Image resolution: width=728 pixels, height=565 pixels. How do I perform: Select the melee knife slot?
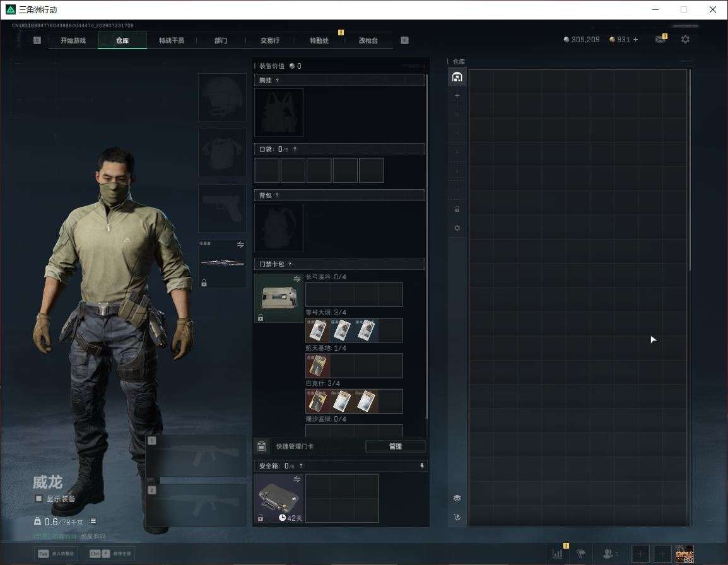point(223,263)
